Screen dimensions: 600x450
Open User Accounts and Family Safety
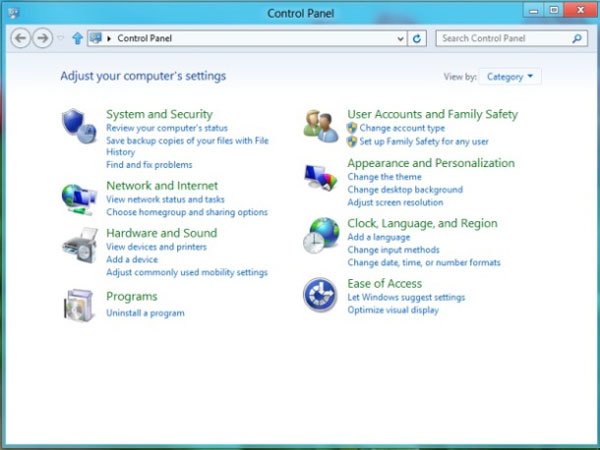(432, 114)
